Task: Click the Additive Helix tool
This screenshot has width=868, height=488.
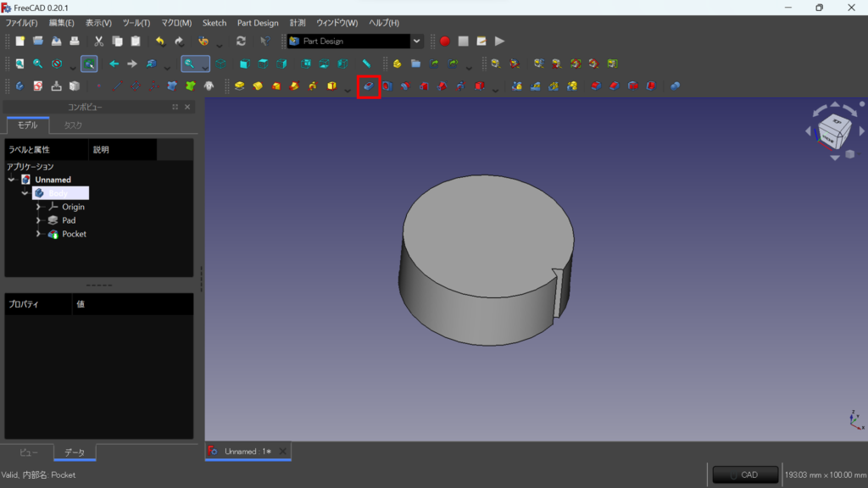Action: point(313,86)
